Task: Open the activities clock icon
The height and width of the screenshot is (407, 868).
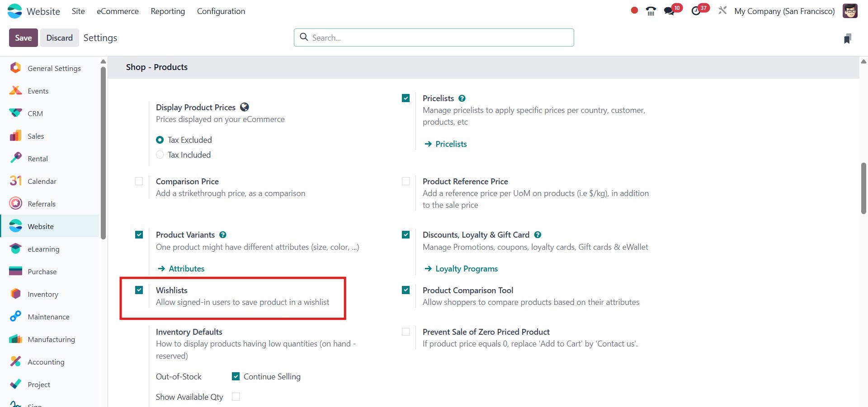Action: coord(696,11)
